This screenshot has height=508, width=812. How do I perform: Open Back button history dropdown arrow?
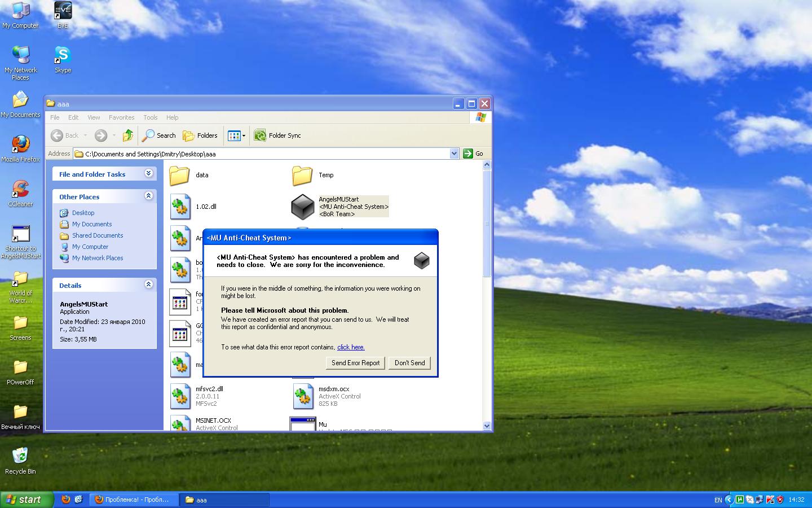tap(85, 135)
